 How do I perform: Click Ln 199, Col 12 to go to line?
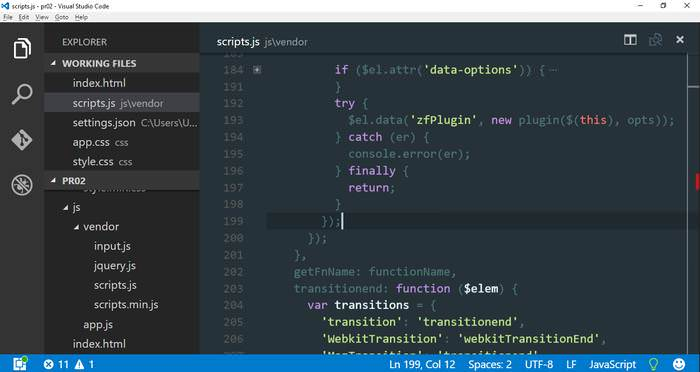pyautogui.click(x=422, y=364)
